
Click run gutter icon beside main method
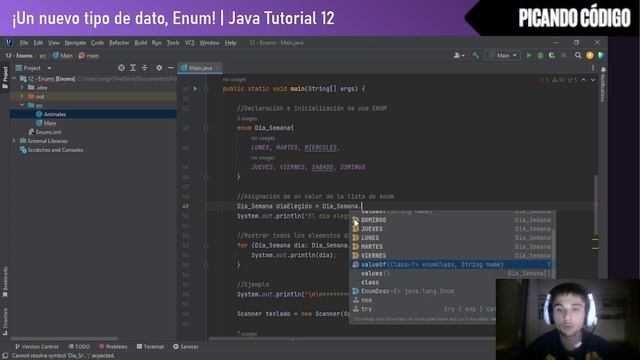click(195, 89)
